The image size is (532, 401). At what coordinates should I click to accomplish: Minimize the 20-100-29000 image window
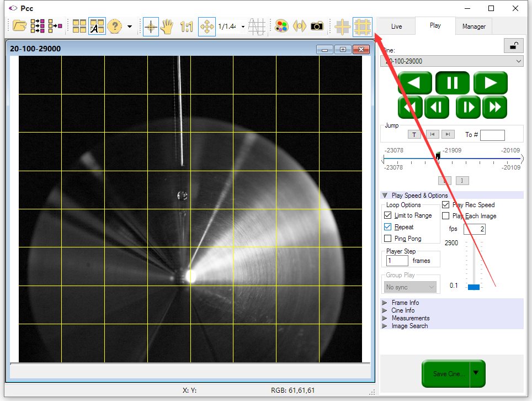[324, 50]
